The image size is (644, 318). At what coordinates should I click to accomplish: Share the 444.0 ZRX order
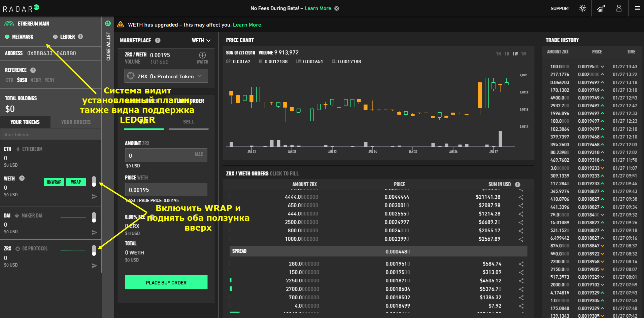pos(521,214)
